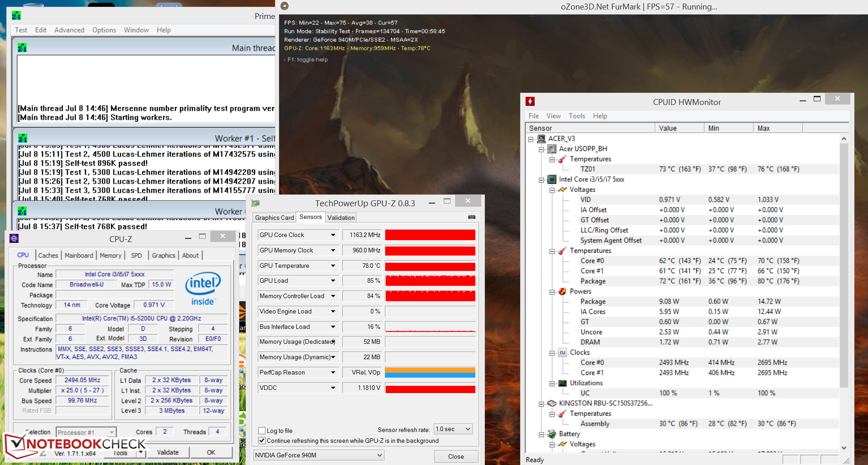Viewport: 868px width, 465px height.
Task: Click the HWMonitor vertical scrollbar thumb
Action: pos(844,265)
